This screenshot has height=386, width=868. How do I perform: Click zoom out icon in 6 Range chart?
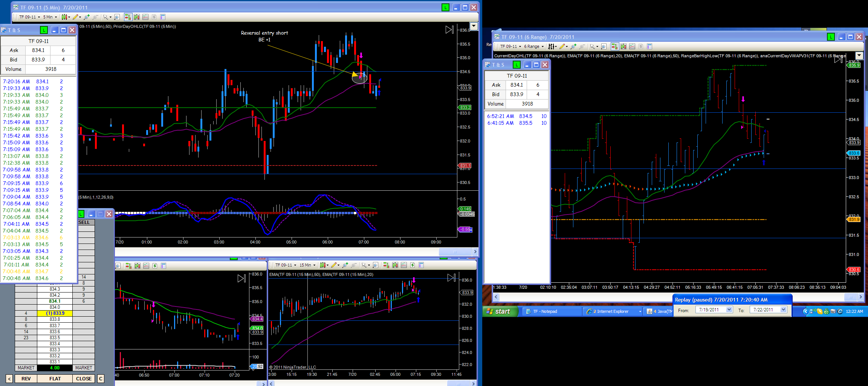582,46
